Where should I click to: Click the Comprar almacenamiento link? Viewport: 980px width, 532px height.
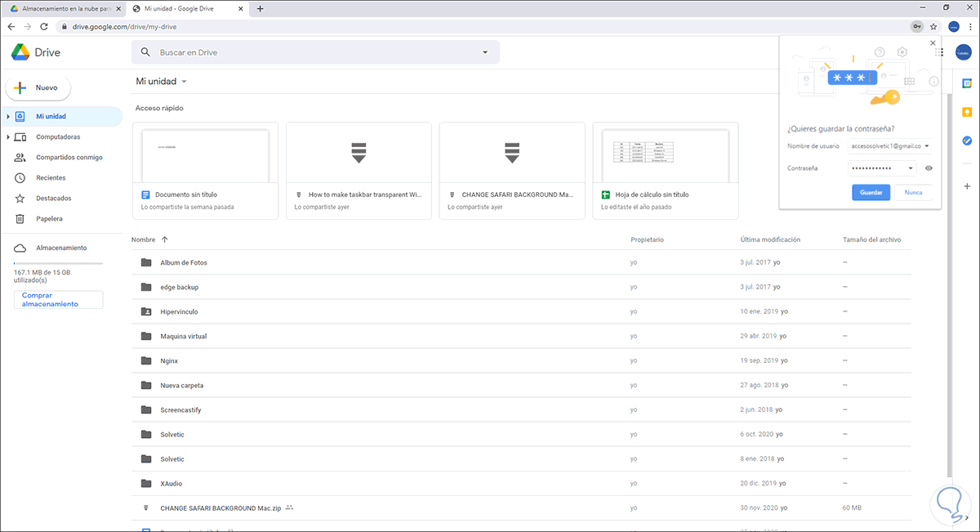point(59,299)
